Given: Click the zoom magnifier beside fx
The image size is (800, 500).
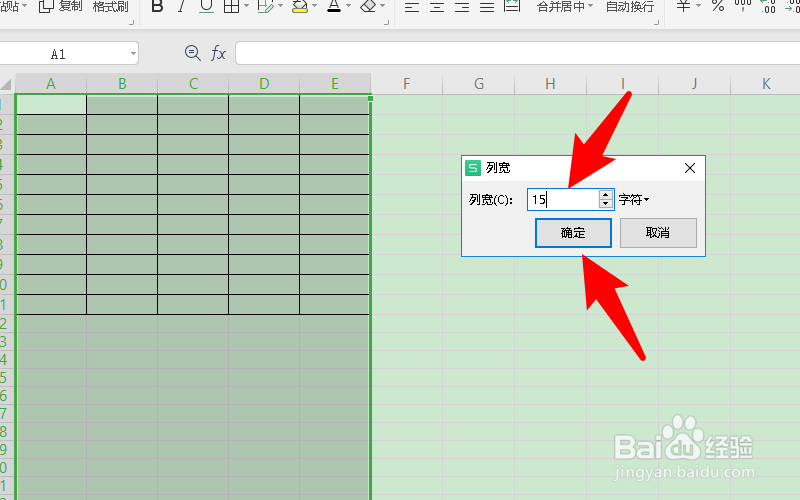Looking at the screenshot, I should click(192, 53).
